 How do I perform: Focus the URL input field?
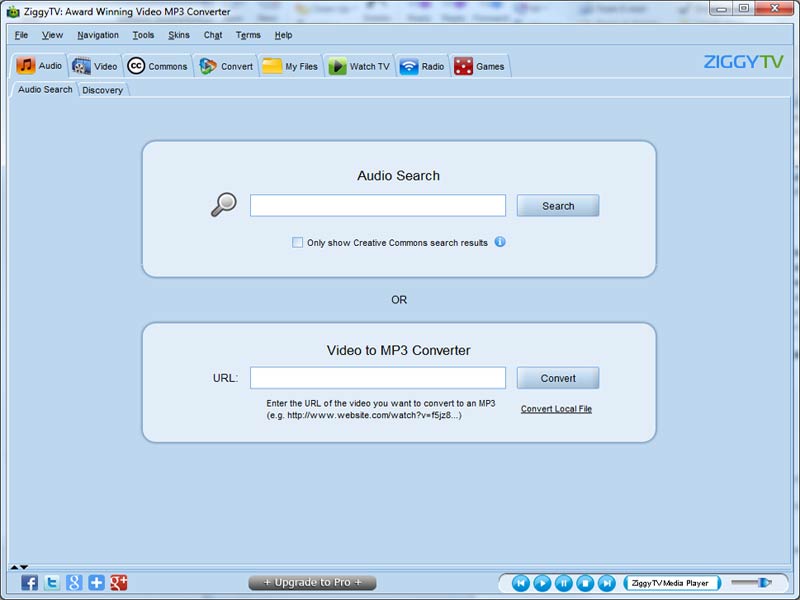(x=378, y=378)
